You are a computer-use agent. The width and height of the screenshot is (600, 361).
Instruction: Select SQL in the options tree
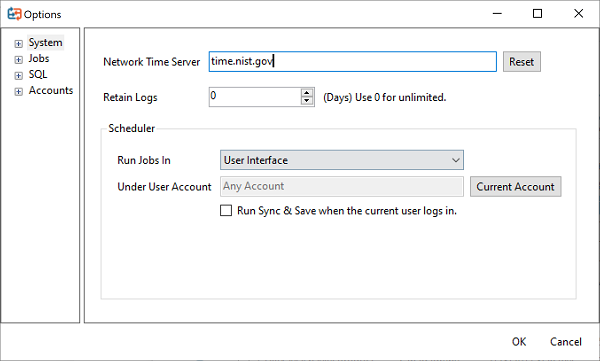coord(38,75)
